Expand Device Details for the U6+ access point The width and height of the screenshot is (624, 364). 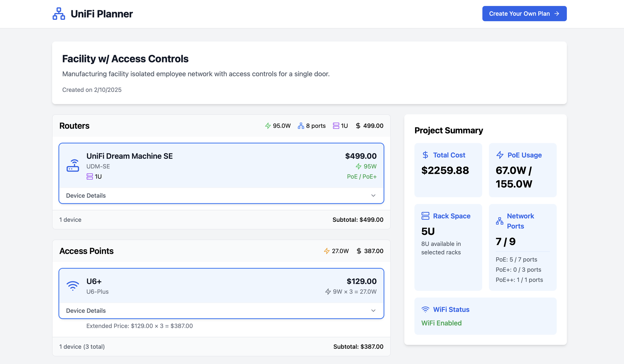click(x=86, y=311)
